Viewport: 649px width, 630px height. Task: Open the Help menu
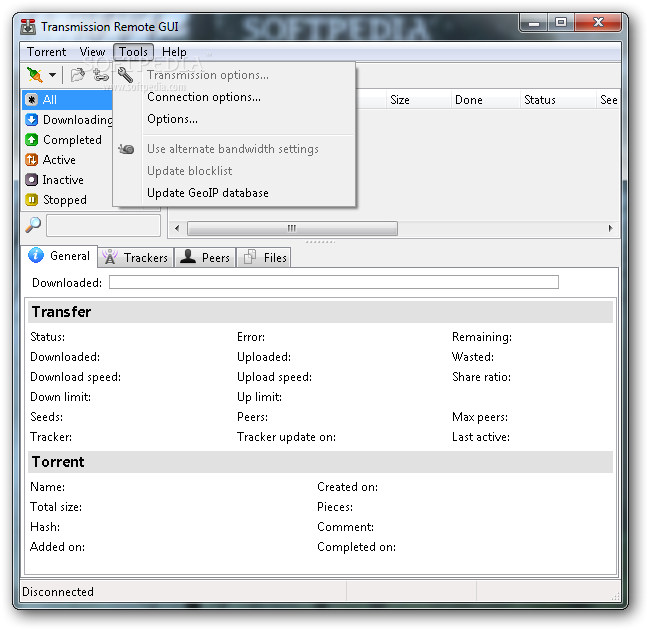(x=174, y=52)
